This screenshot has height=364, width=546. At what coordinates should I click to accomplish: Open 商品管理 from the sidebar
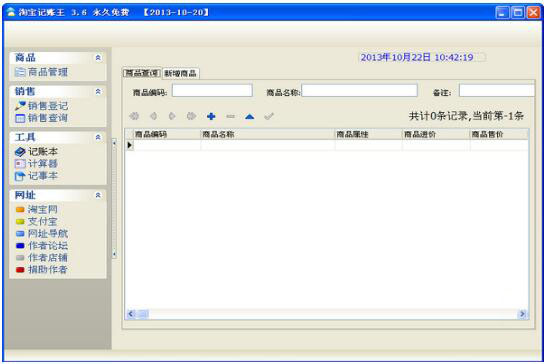click(x=41, y=72)
